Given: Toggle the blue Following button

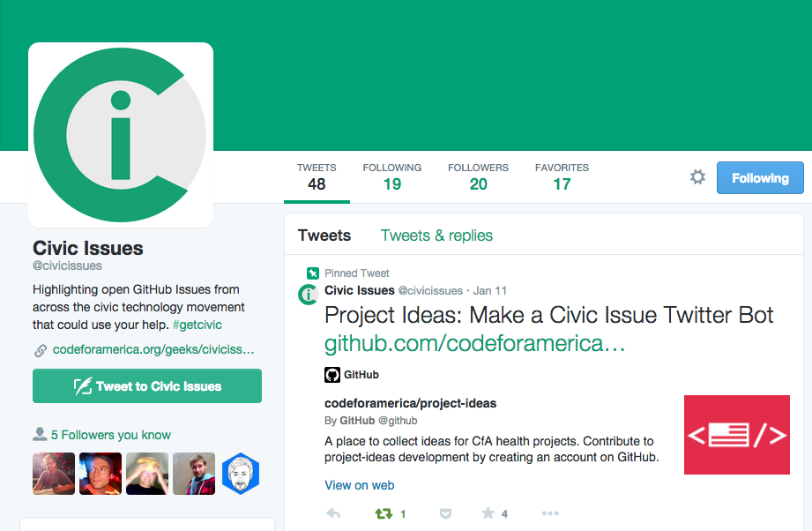Looking at the screenshot, I should pos(760,177).
